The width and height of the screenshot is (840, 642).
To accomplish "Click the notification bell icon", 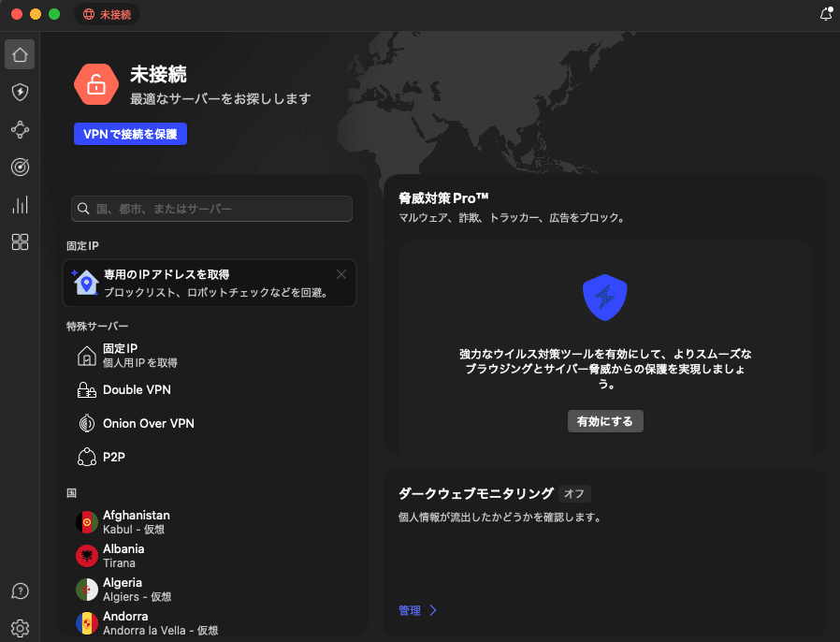I will [x=825, y=14].
